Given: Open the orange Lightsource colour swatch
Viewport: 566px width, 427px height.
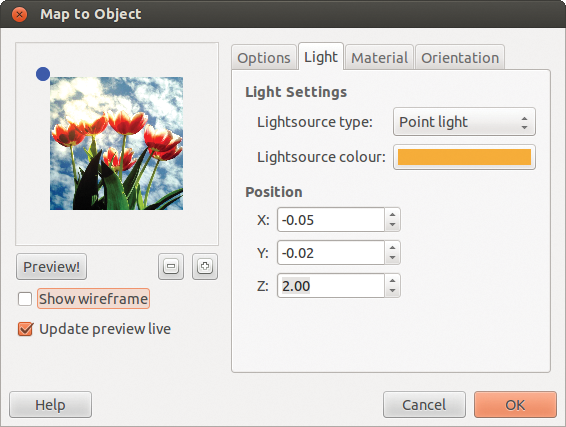Looking at the screenshot, I should [x=464, y=157].
